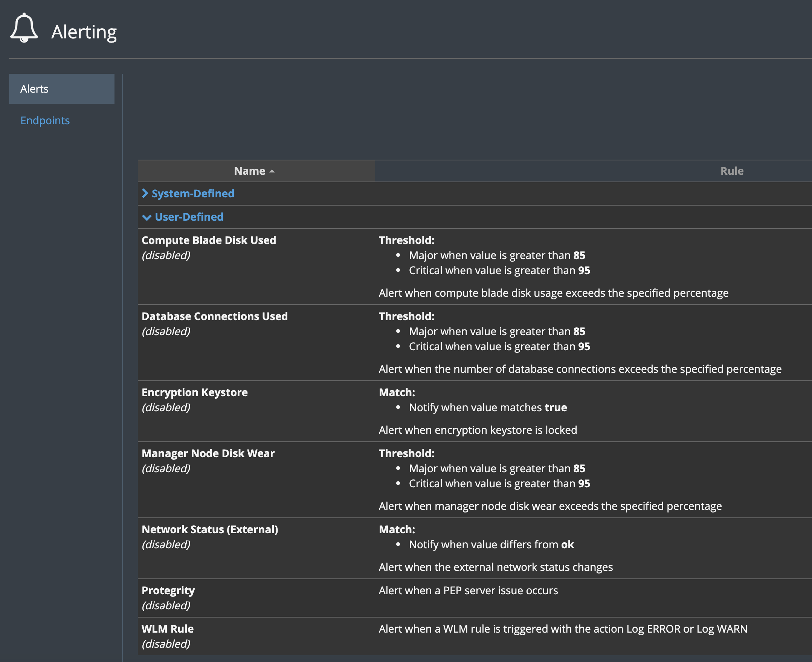Click the PEP server issue description
The image size is (812, 662).
[468, 590]
